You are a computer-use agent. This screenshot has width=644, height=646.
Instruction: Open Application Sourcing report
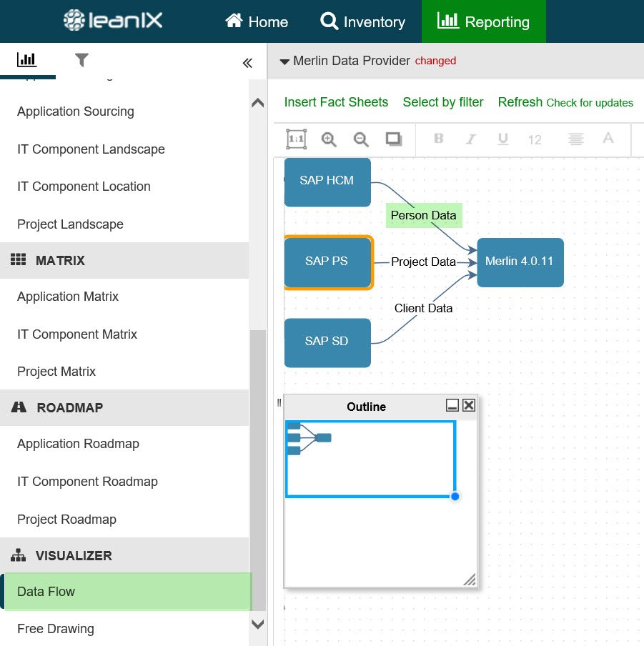pos(75,111)
